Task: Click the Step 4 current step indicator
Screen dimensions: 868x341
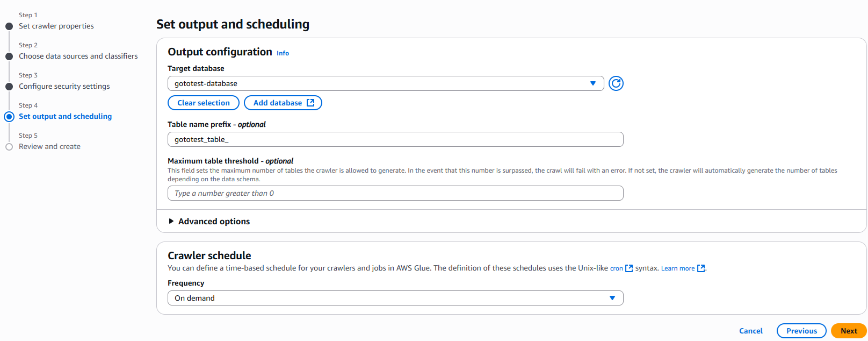Action: pos(9,117)
